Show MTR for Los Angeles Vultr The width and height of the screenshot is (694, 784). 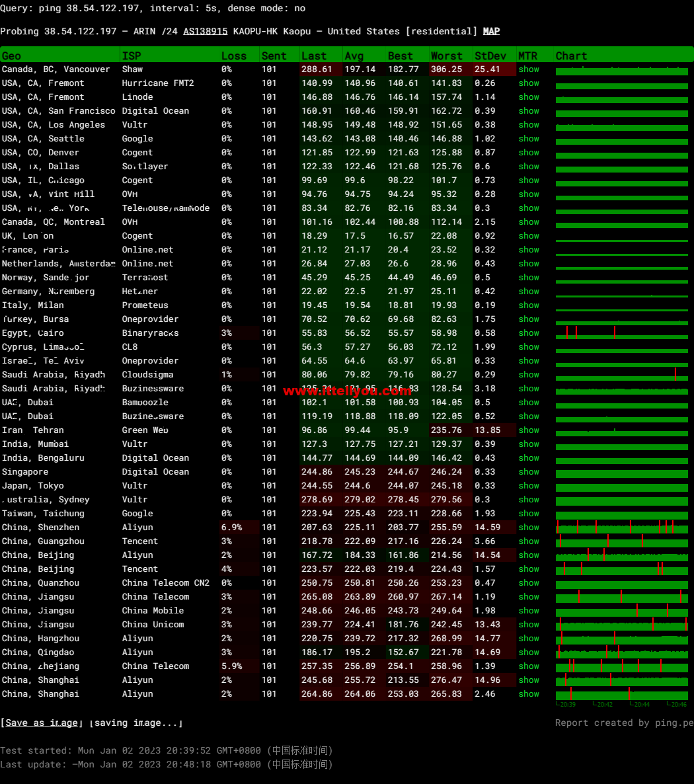(529, 124)
